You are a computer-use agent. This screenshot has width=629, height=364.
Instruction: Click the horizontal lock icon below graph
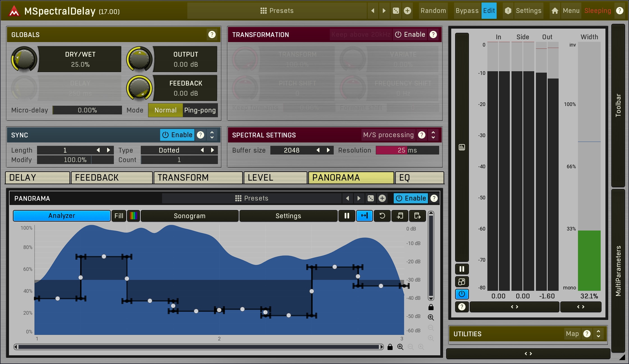pyautogui.click(x=390, y=347)
